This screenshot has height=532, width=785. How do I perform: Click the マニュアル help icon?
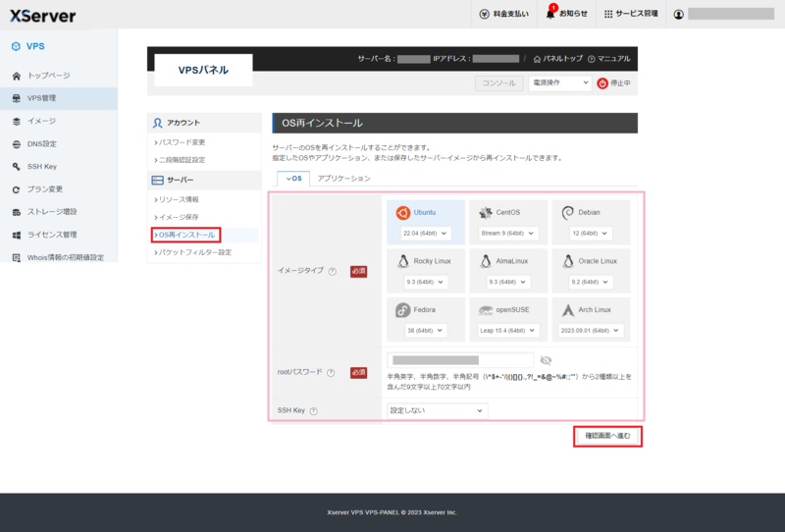[592, 59]
